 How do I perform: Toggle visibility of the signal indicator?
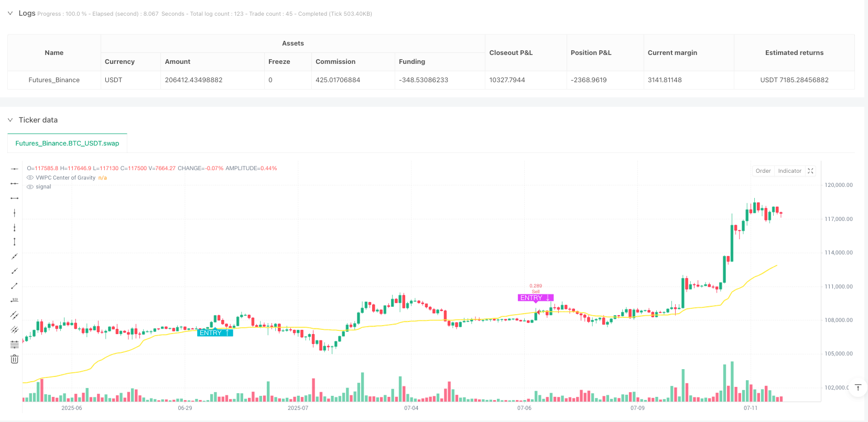[30, 186]
